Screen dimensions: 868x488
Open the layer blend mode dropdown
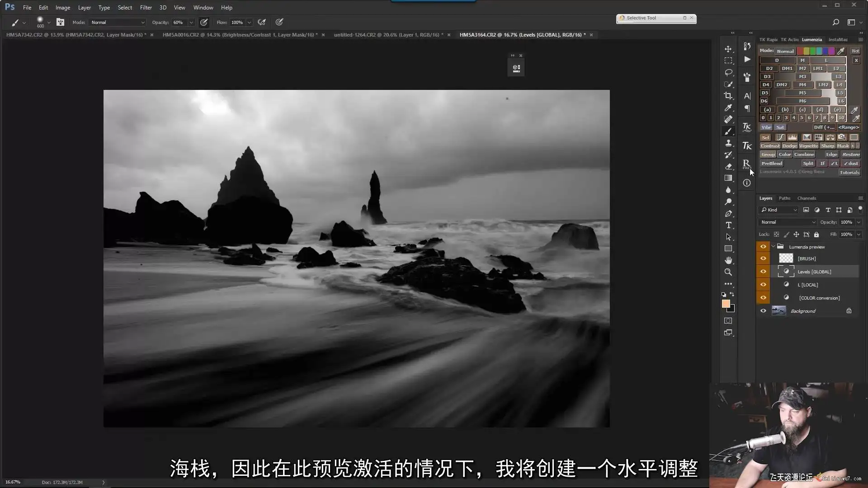coord(788,222)
